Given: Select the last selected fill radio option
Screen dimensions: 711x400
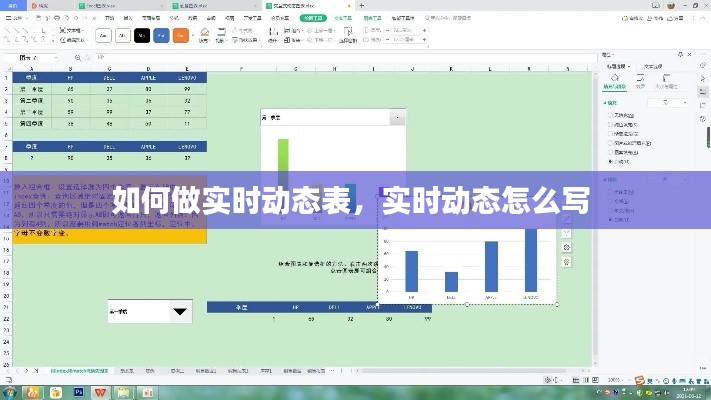Looking at the screenshot, I should point(611,160).
